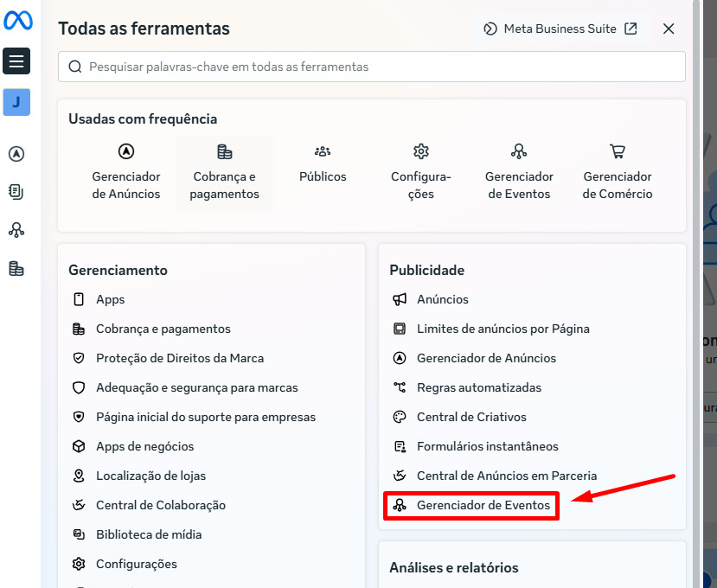The image size is (717, 588).
Task: Open billing coins icon in left sidebar
Action: (x=16, y=268)
